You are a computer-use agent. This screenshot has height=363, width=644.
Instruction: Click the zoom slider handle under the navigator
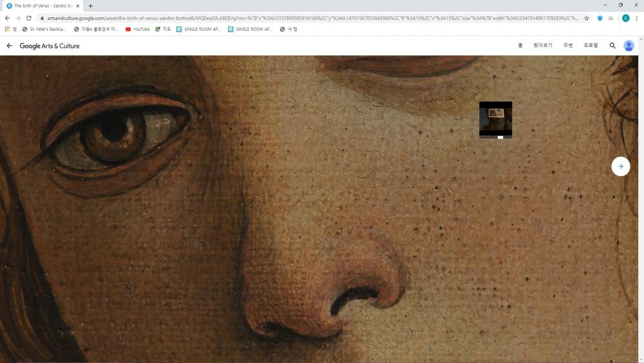[x=500, y=138]
